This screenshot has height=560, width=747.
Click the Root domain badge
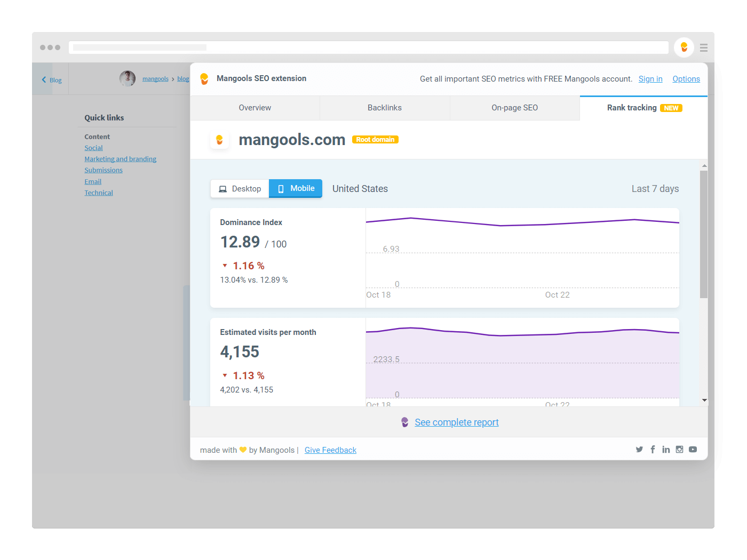375,140
